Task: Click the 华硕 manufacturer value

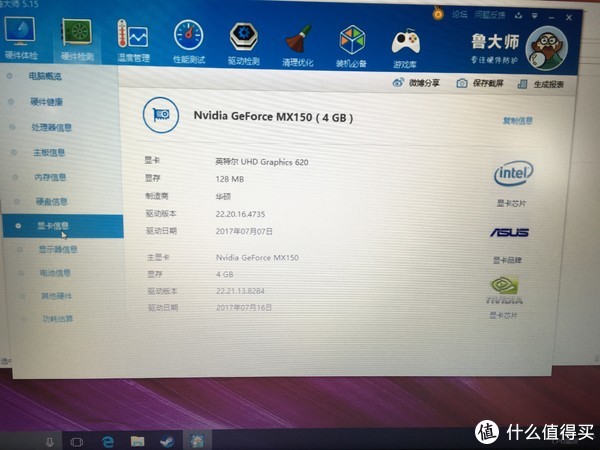Action: tap(223, 197)
